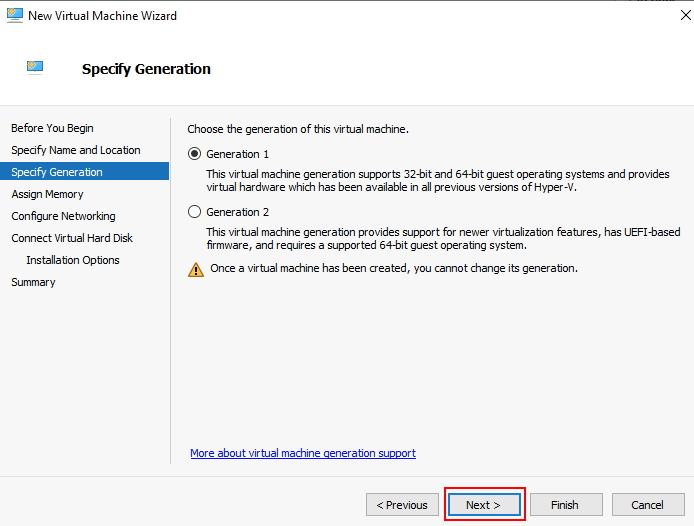The image size is (694, 526).
Task: Click the wizard icon in the title bar
Action: tap(14, 15)
